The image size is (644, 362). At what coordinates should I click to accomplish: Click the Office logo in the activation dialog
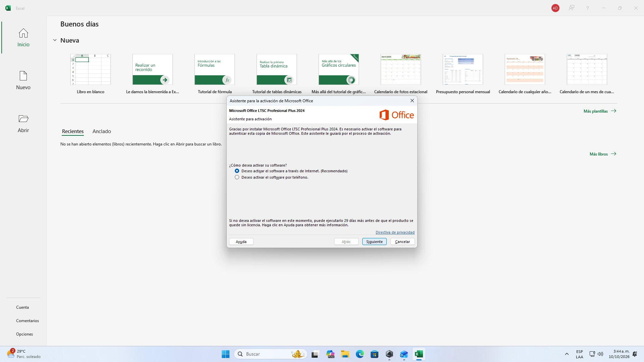(396, 115)
